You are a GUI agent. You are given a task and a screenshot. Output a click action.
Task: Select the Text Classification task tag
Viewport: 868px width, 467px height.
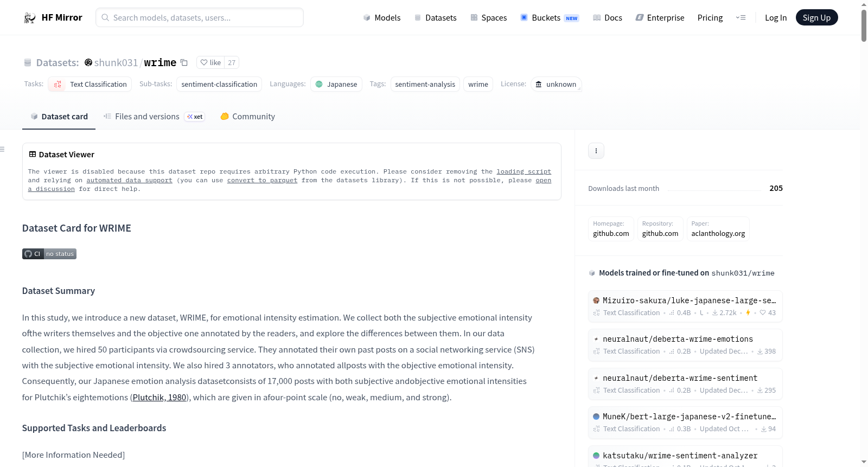[90, 84]
